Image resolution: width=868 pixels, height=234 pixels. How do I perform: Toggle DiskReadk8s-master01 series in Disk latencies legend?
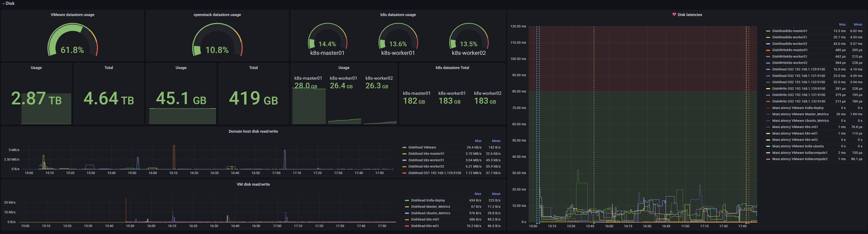click(790, 31)
